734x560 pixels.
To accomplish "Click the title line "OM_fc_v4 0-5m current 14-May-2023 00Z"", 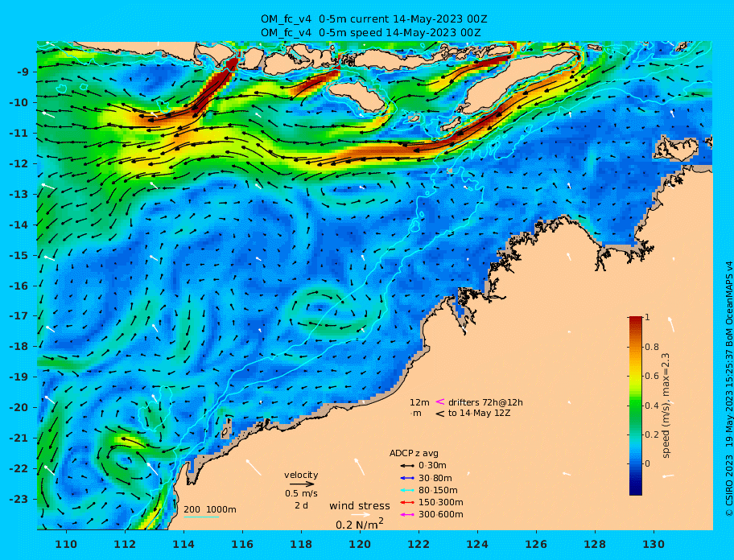I will click(x=374, y=19).
